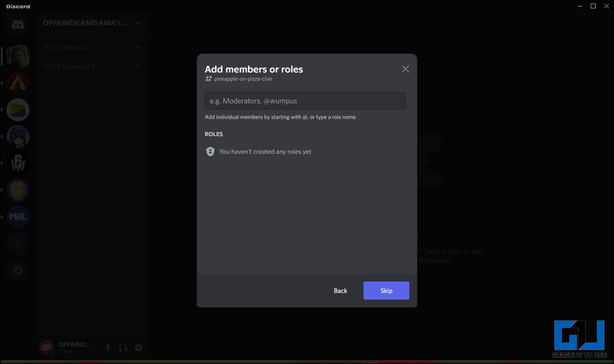Skip adding members or roles
The image size is (614, 364).
tap(386, 291)
